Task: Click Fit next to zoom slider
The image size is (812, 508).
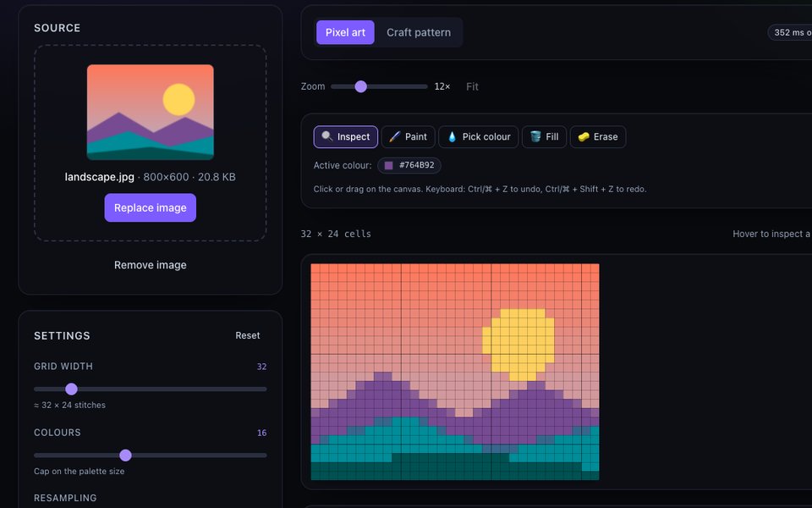Action: point(472,86)
